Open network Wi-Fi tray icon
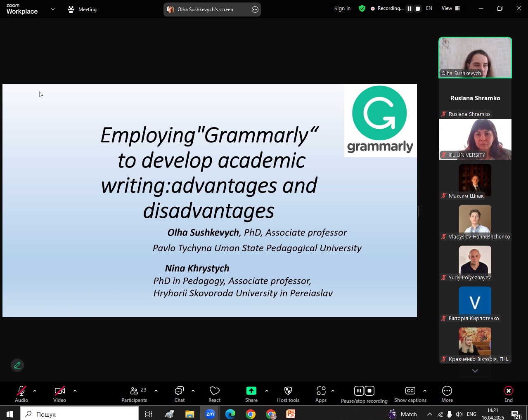The height and width of the screenshot is (420, 528). coord(440,414)
